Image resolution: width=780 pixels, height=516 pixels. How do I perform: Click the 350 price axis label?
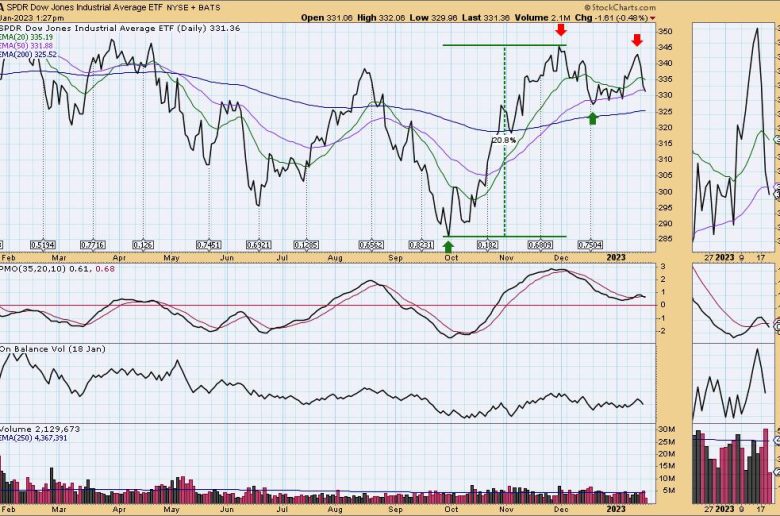666,31
